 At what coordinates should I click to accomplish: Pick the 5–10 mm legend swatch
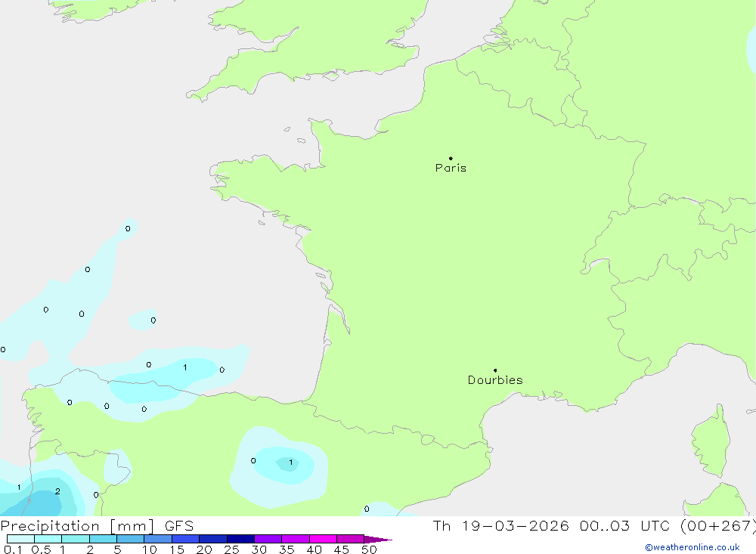click(130, 539)
